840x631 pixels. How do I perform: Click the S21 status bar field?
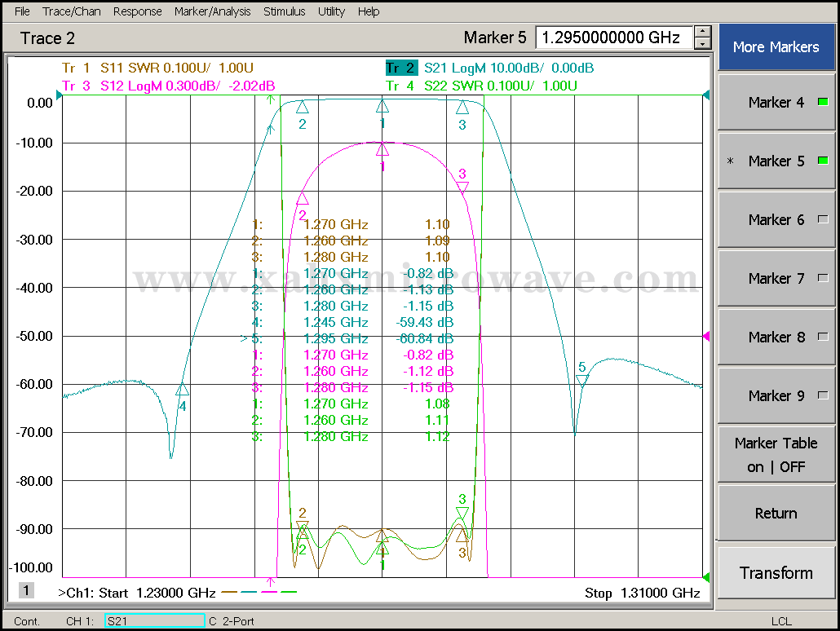point(154,621)
